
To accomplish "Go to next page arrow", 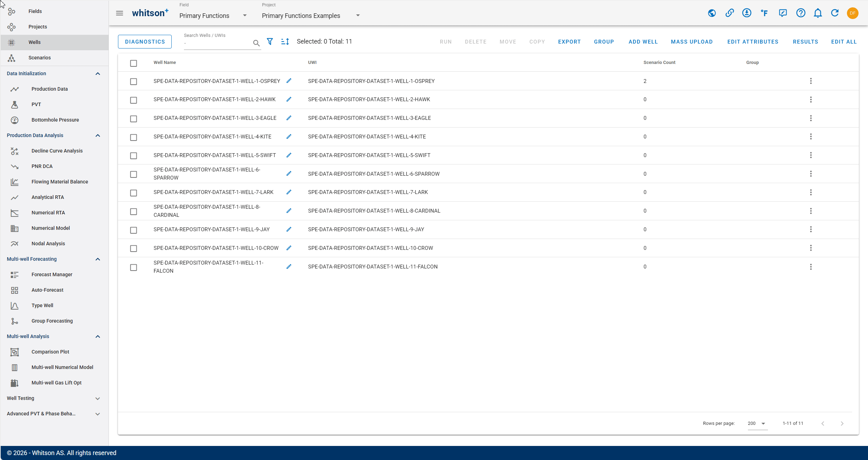I will (x=842, y=423).
